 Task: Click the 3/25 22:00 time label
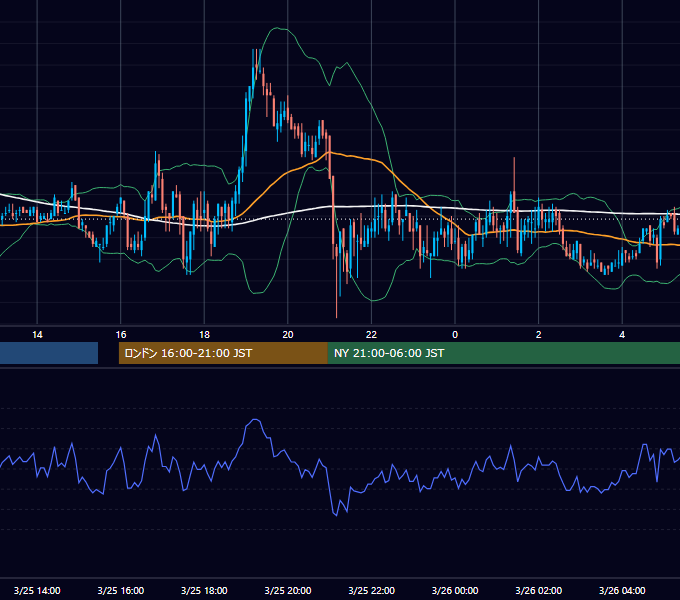(x=372, y=590)
